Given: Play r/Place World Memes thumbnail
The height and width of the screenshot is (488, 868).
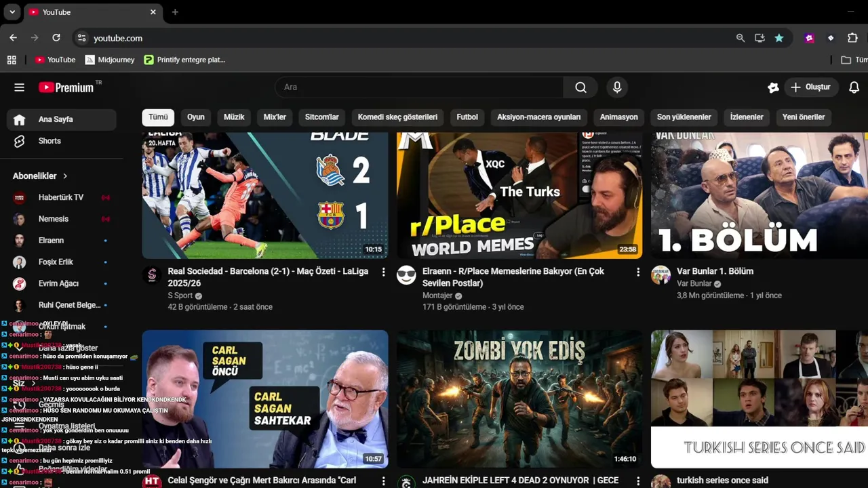Looking at the screenshot, I should click(519, 195).
